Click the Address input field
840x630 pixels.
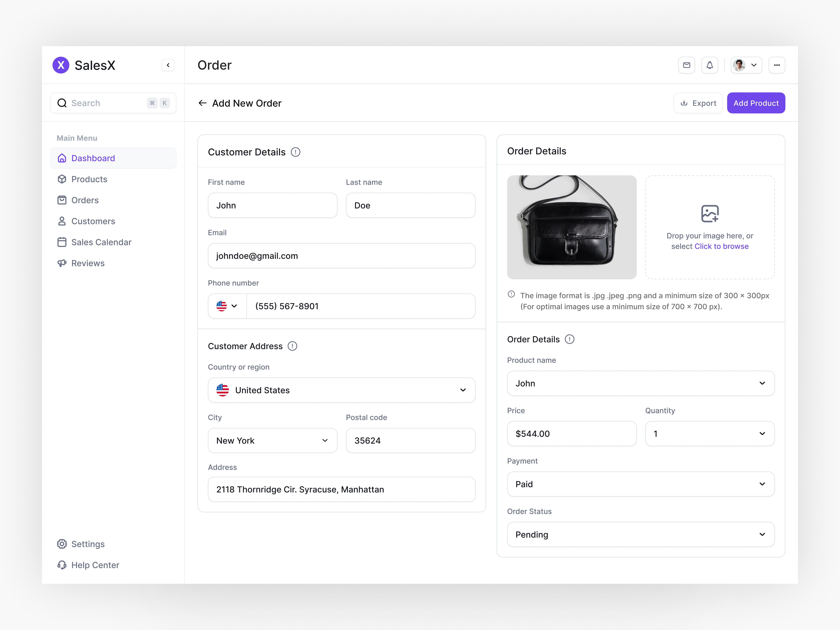pos(341,489)
